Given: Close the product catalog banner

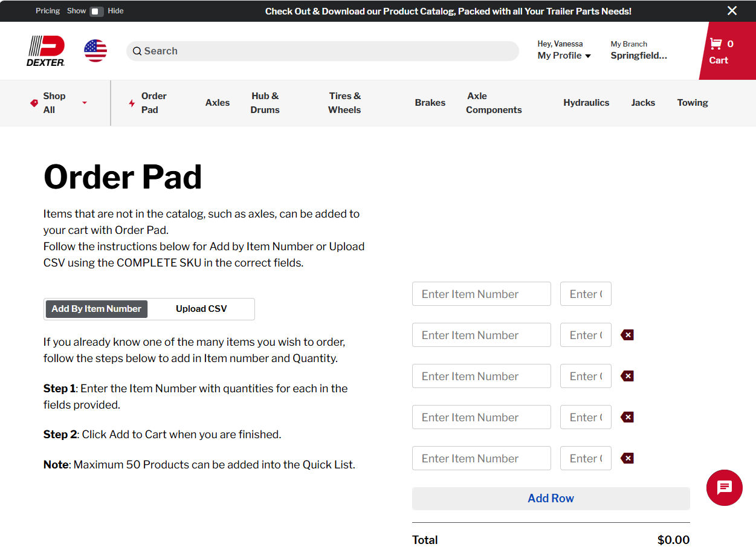Looking at the screenshot, I should click(732, 11).
